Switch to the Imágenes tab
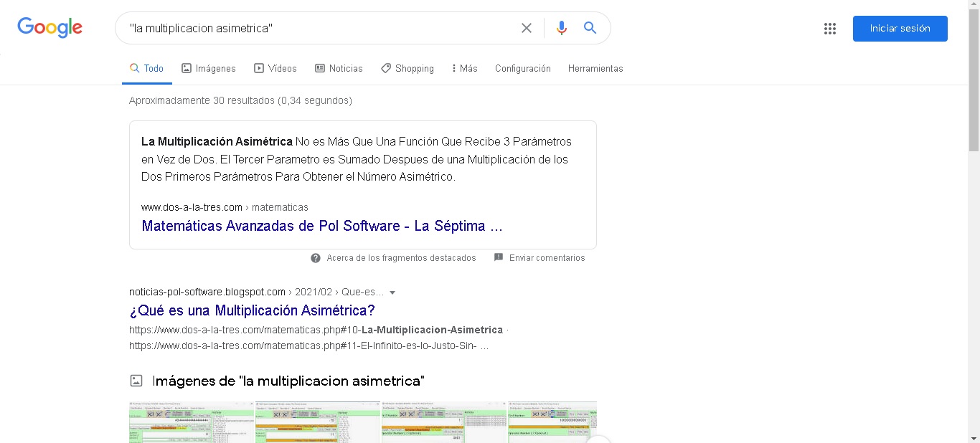This screenshot has height=443, width=980. [208, 69]
